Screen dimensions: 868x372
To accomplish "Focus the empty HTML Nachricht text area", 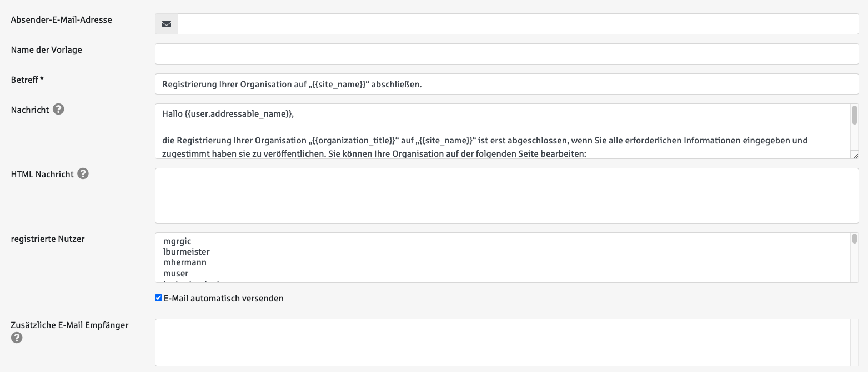I will point(506,196).
